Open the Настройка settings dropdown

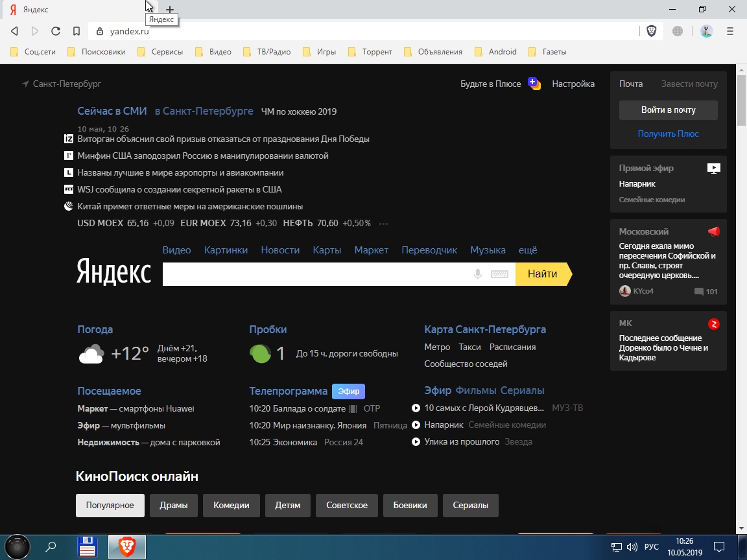click(x=573, y=84)
